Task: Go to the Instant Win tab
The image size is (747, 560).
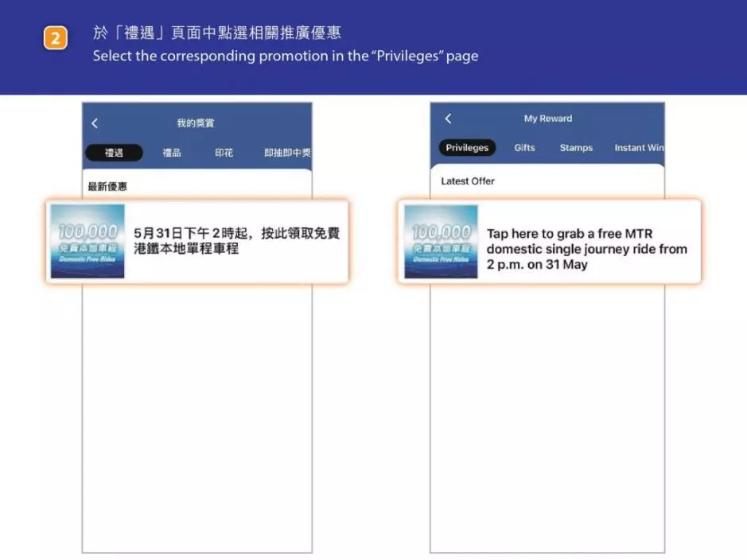Action: pyautogui.click(x=639, y=148)
